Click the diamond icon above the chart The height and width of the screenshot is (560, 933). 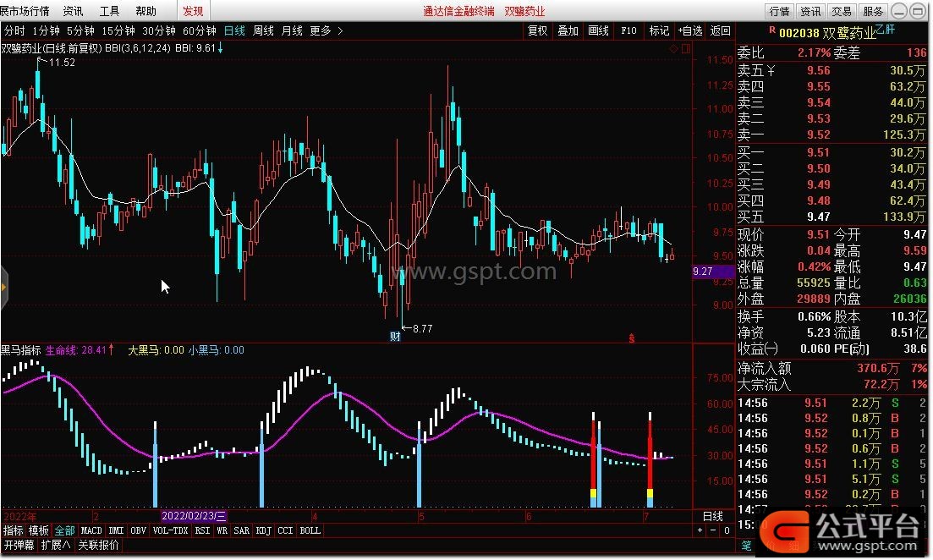click(673, 49)
